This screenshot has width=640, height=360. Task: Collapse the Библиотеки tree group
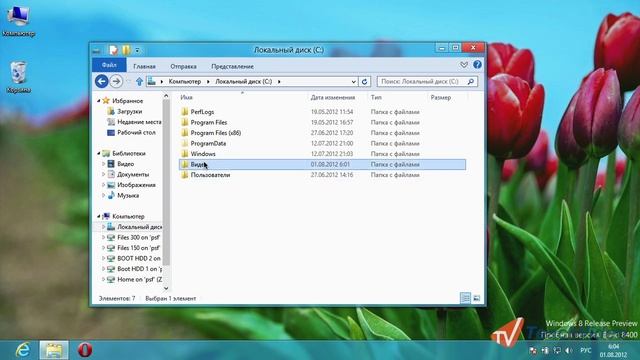pyautogui.click(x=99, y=153)
